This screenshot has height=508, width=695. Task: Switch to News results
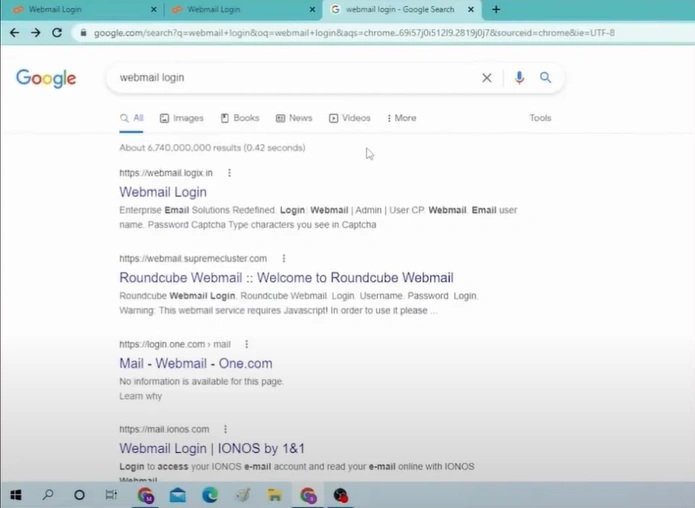pos(294,118)
